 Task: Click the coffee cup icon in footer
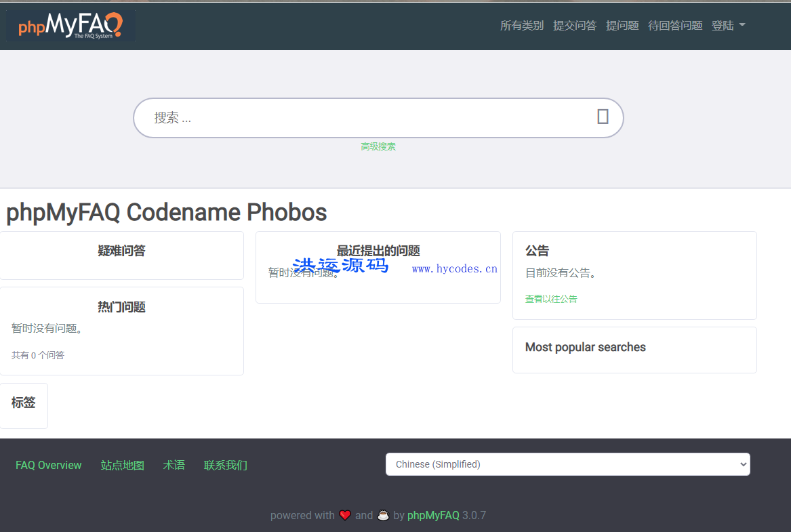point(384,515)
